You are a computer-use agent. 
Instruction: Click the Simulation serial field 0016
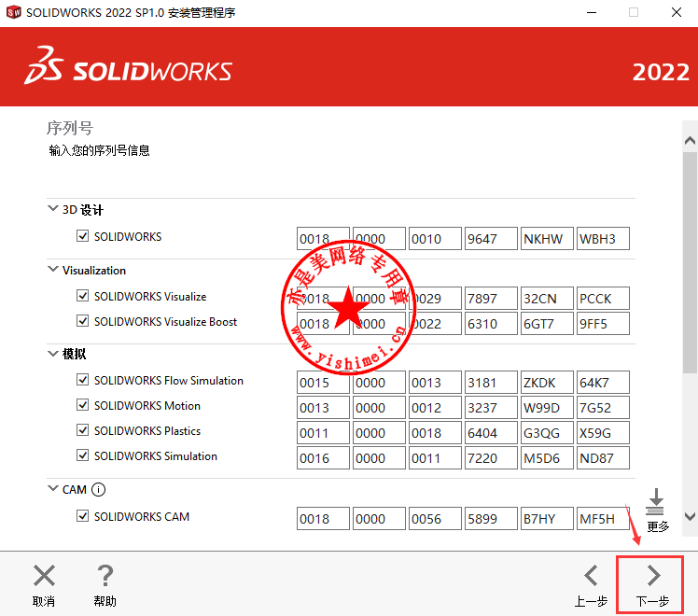(323, 458)
